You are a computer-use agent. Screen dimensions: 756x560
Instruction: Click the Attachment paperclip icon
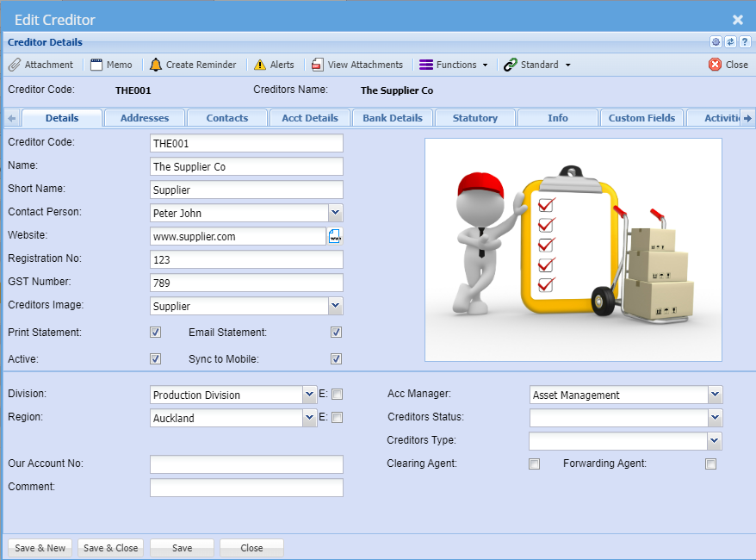15,65
